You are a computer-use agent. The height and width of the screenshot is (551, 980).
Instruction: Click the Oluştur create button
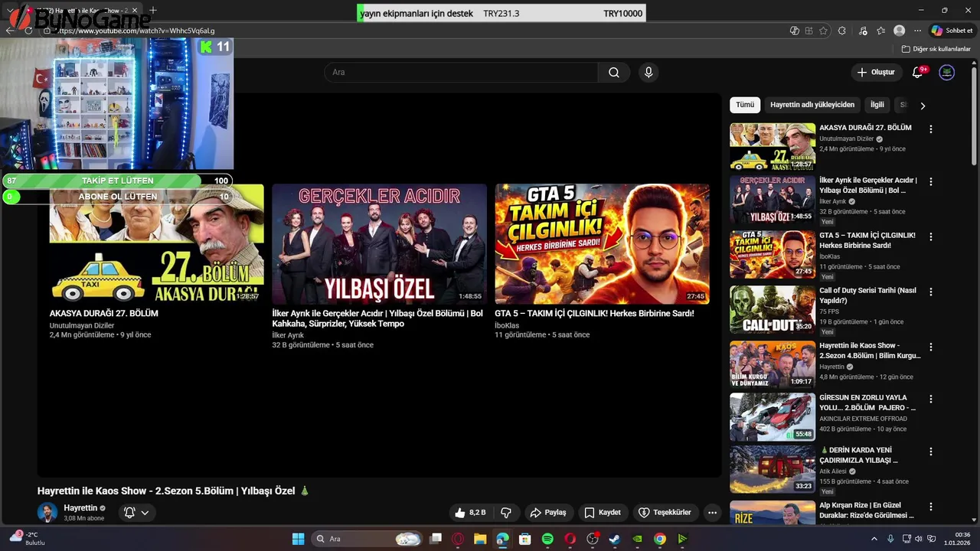[x=877, y=72]
